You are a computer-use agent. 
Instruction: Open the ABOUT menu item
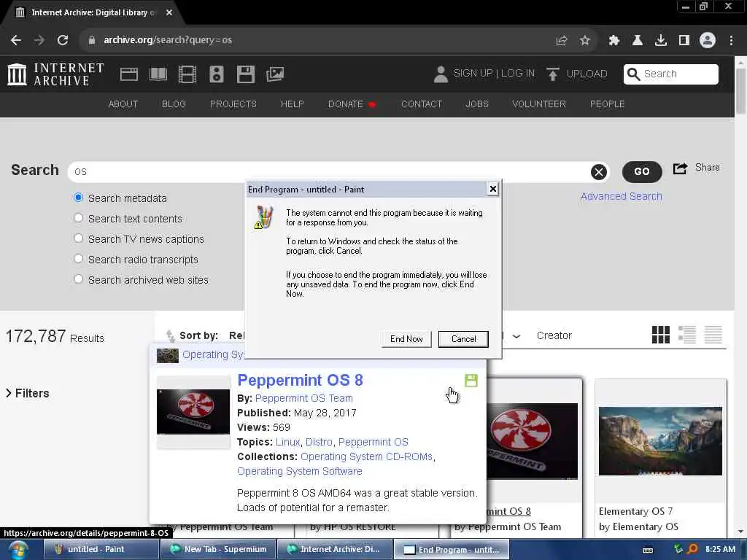tap(123, 104)
